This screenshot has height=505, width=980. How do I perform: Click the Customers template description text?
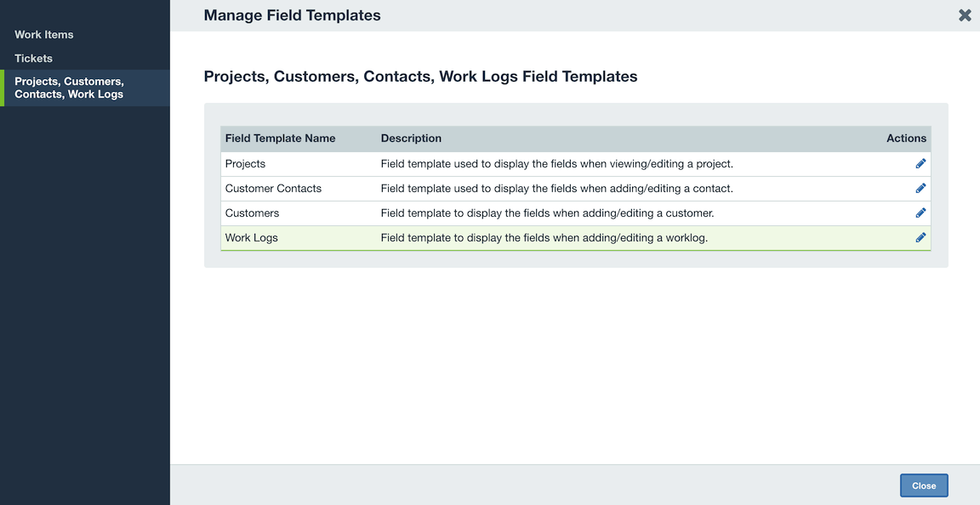point(548,213)
